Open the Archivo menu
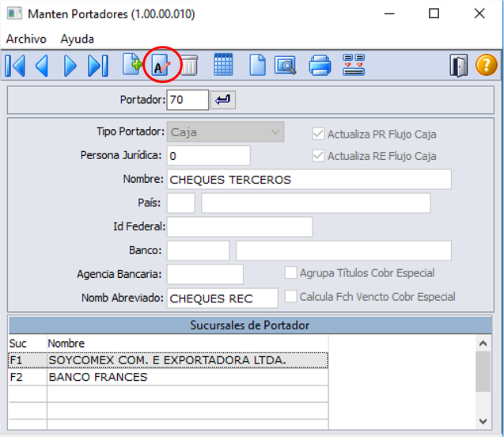Image resolution: width=504 pixels, height=437 pixels. point(26,39)
